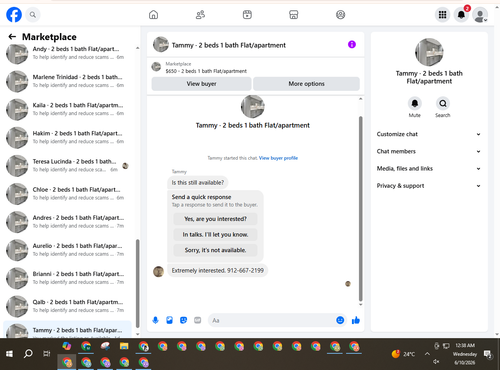Screen dimensions: 500x370
Task: Expand the Customize chat section
Action: 429,134
